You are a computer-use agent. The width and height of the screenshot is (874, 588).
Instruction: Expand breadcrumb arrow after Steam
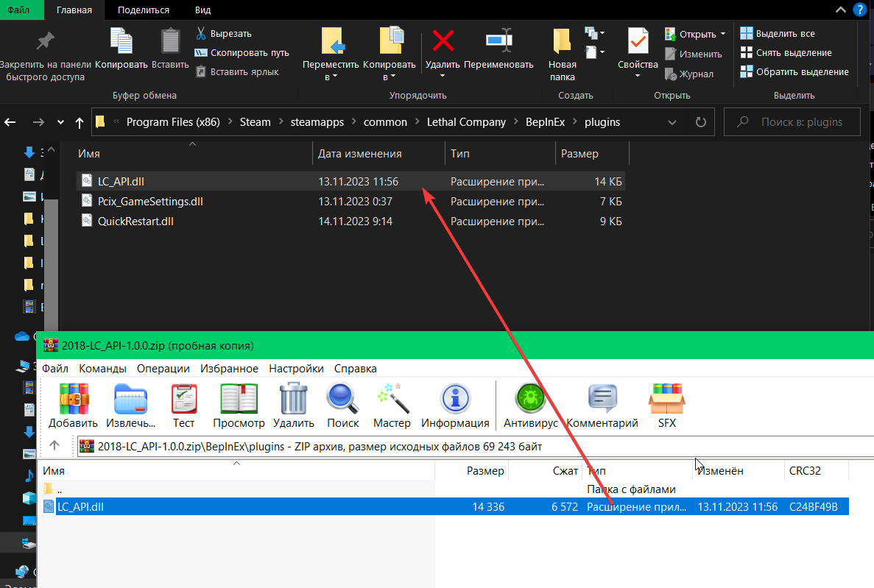(x=281, y=121)
